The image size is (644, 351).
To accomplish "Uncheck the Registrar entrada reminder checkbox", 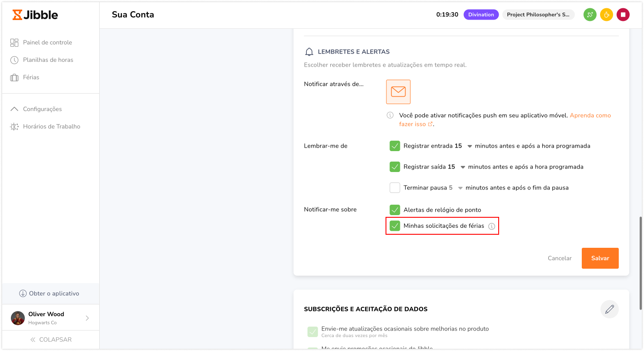I will point(395,146).
